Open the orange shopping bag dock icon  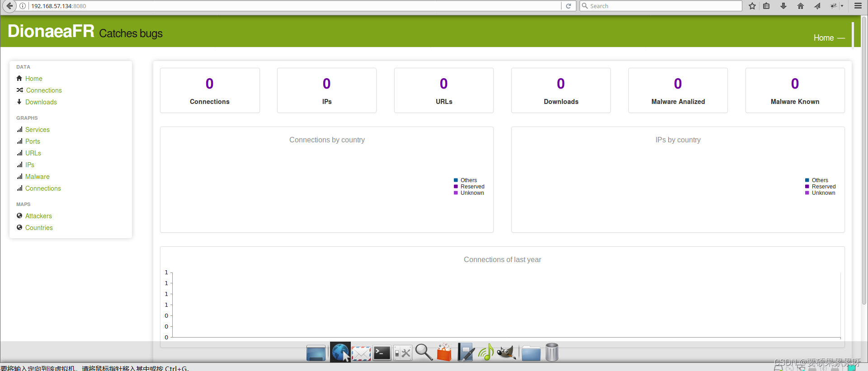[x=444, y=352]
